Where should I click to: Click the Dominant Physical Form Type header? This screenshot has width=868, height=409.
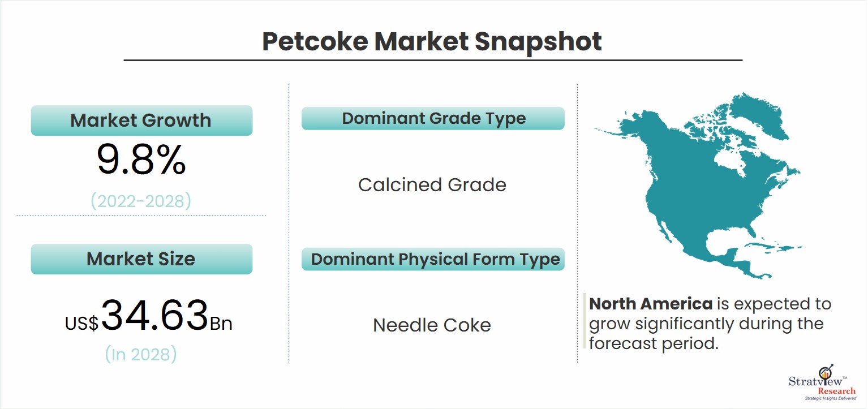click(433, 259)
